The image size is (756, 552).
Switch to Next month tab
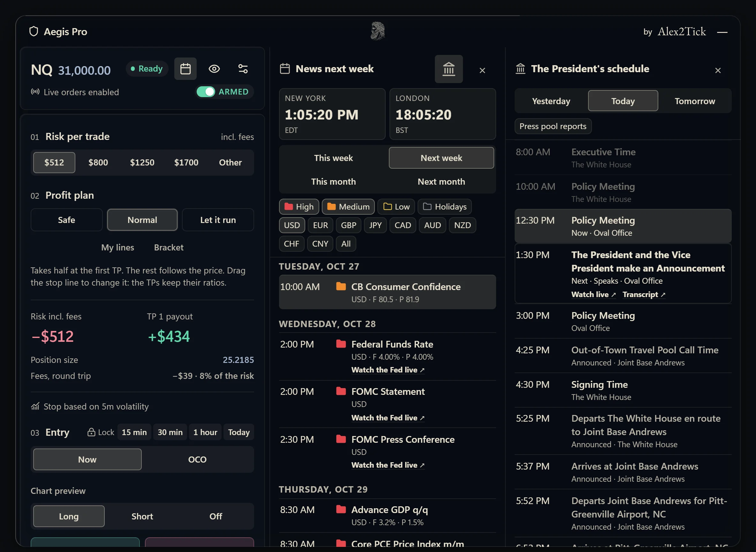(441, 181)
